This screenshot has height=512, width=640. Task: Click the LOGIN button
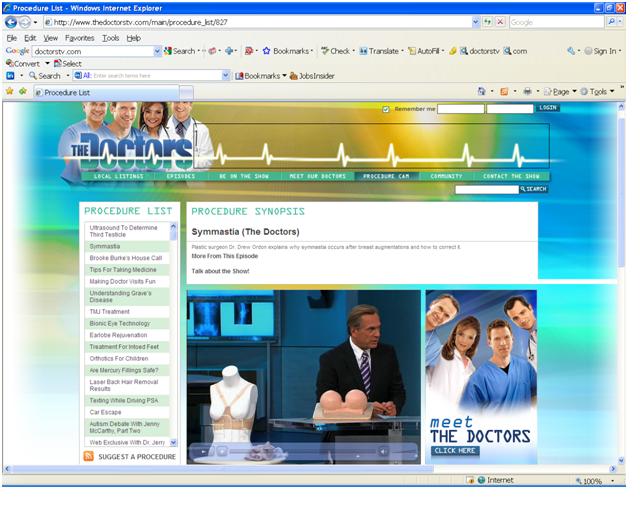(548, 108)
